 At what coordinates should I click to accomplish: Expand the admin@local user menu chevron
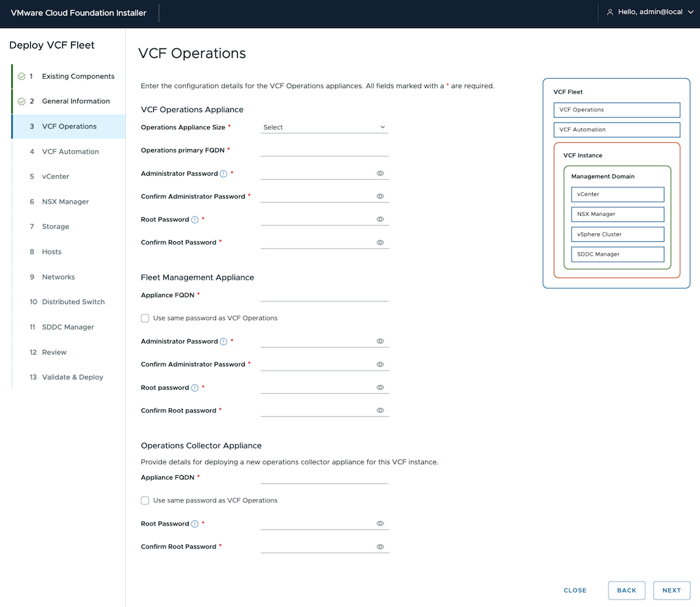[690, 12]
